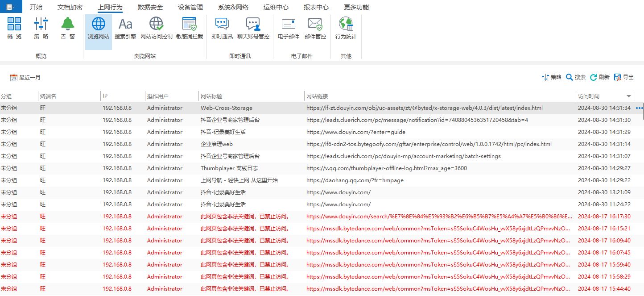Click the timestamp 2024-08-17 15:44:40
The height and width of the screenshot is (296, 644).
coord(604,289)
